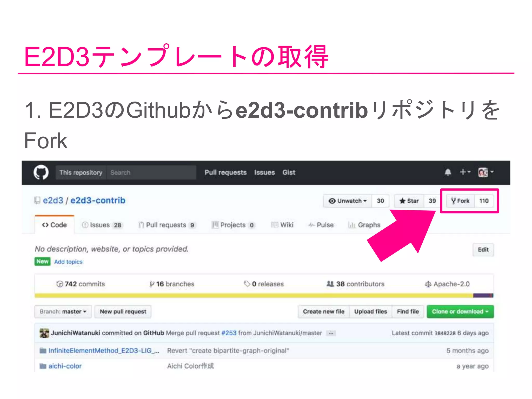Click Create new file
This screenshot has height=399, width=532.
pos(324,311)
